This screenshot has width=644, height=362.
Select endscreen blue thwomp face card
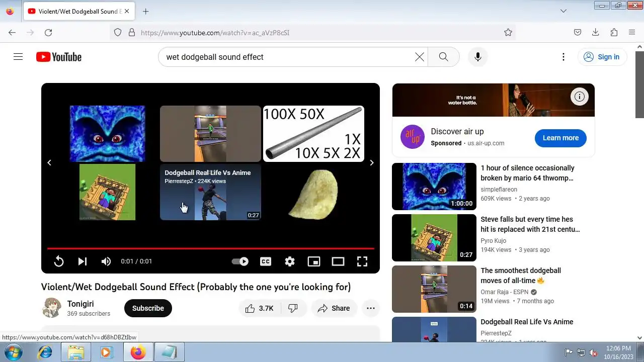[107, 134]
